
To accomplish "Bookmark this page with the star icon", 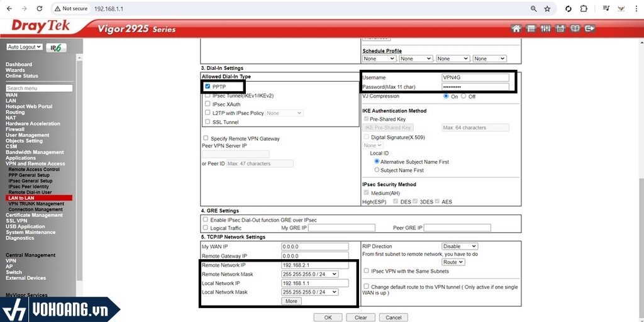I will coord(547,9).
